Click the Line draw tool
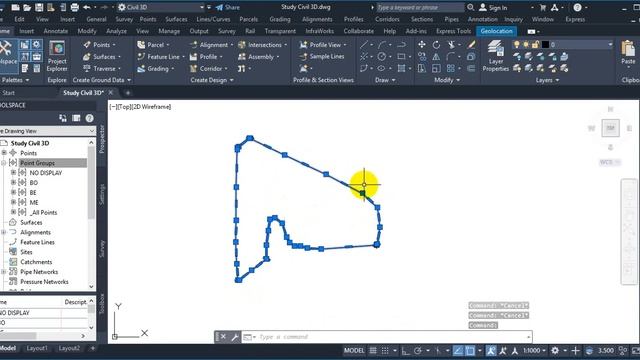The image size is (640, 360). (364, 44)
